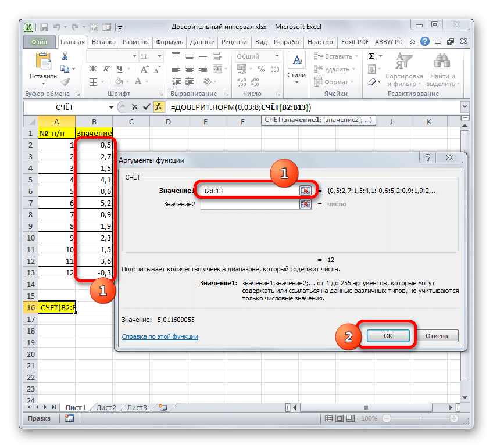Open the Общий number format dropdown

(277, 56)
